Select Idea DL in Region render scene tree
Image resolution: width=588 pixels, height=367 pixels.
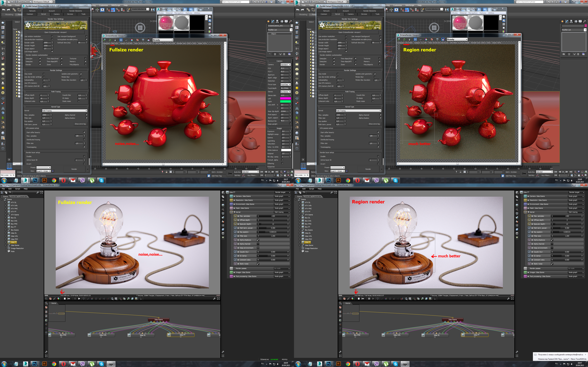pos(308,233)
